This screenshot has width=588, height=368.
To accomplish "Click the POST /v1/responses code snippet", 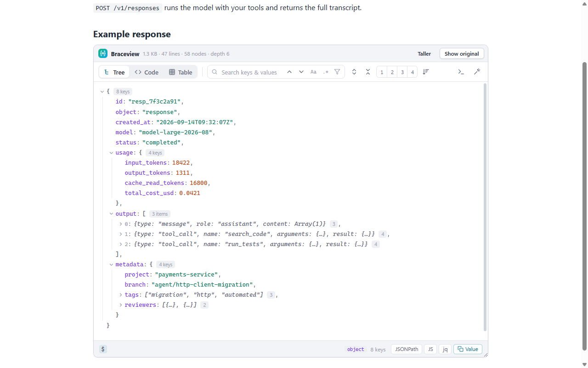I will [x=128, y=8].
